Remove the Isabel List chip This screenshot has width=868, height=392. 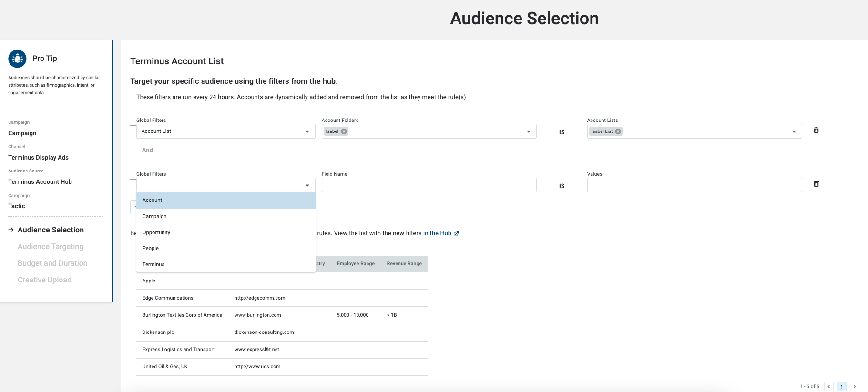tap(618, 131)
